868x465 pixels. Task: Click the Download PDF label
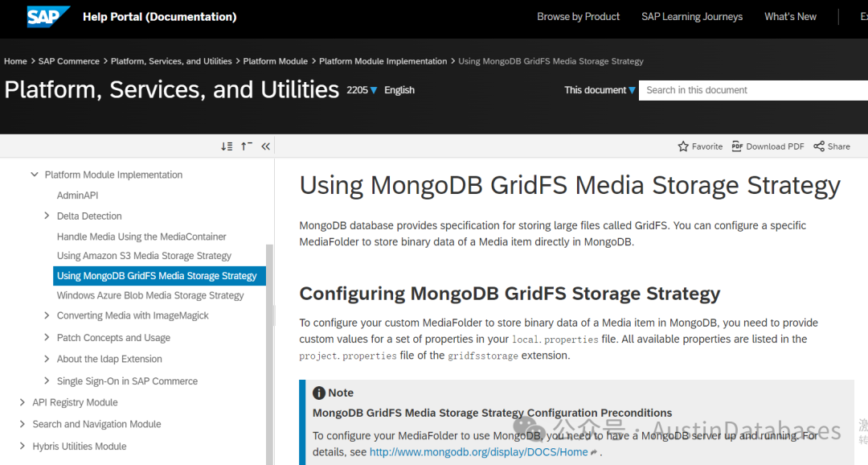click(x=775, y=146)
